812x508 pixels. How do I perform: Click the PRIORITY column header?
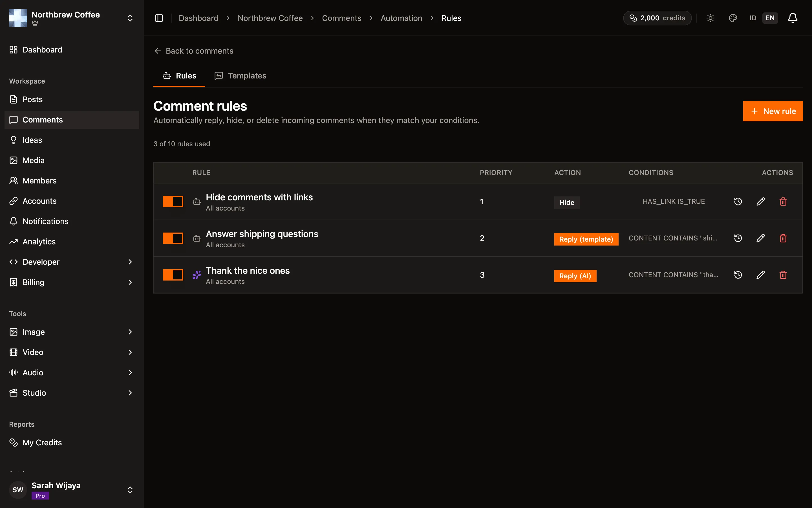[496, 173]
